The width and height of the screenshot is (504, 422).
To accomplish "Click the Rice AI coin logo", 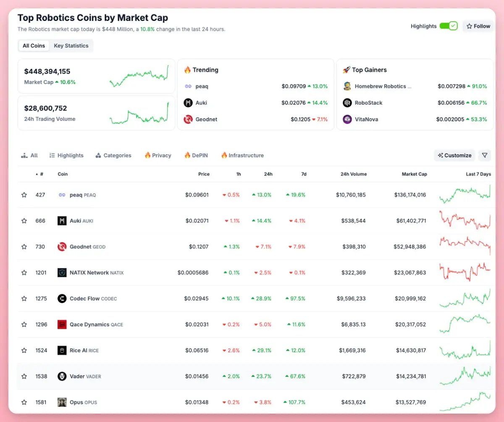I will click(x=62, y=351).
